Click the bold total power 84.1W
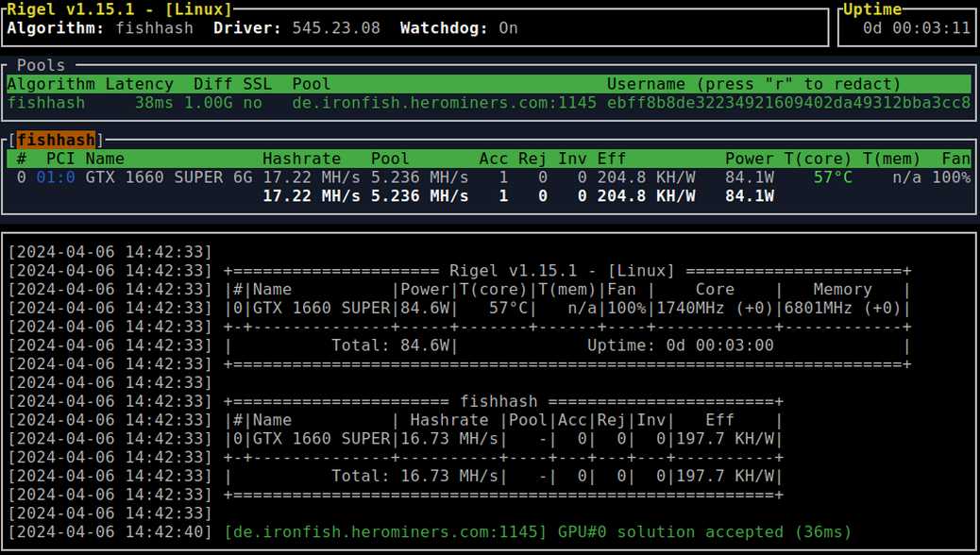This screenshot has height=555, width=980. [750, 196]
